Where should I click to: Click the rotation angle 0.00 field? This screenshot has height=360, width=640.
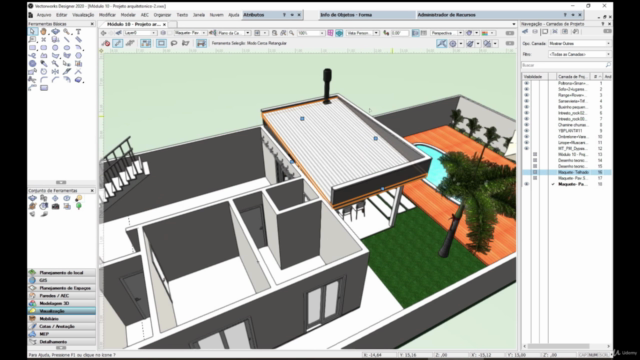pos(399,33)
